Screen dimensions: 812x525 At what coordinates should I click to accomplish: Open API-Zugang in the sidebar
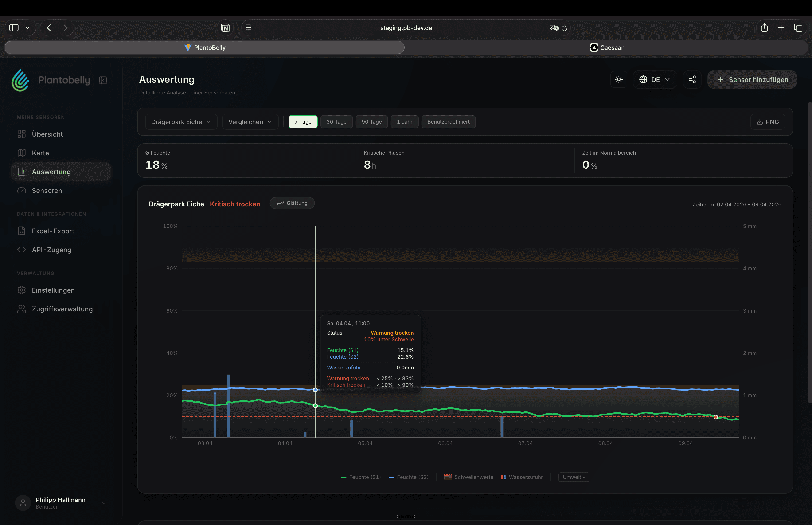tap(51, 250)
